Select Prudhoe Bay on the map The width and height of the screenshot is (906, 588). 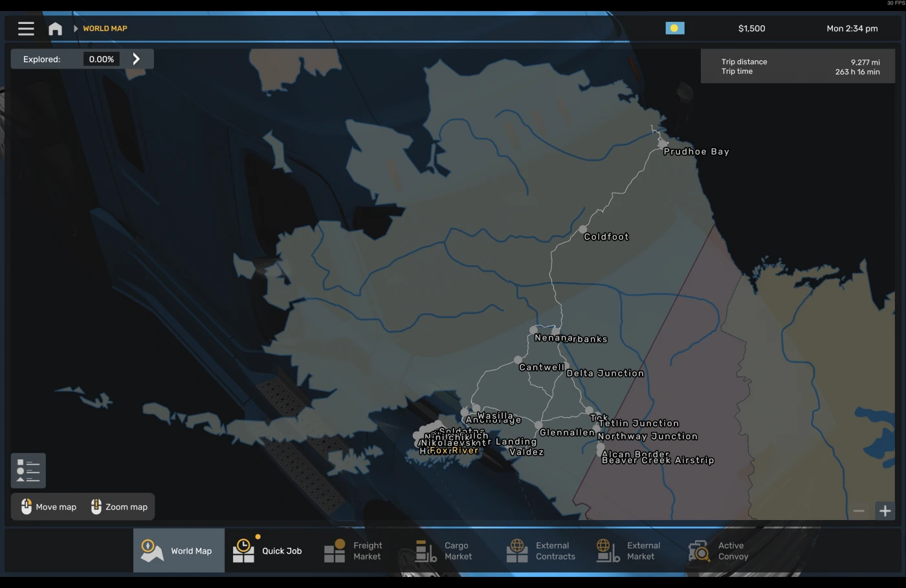click(x=661, y=142)
